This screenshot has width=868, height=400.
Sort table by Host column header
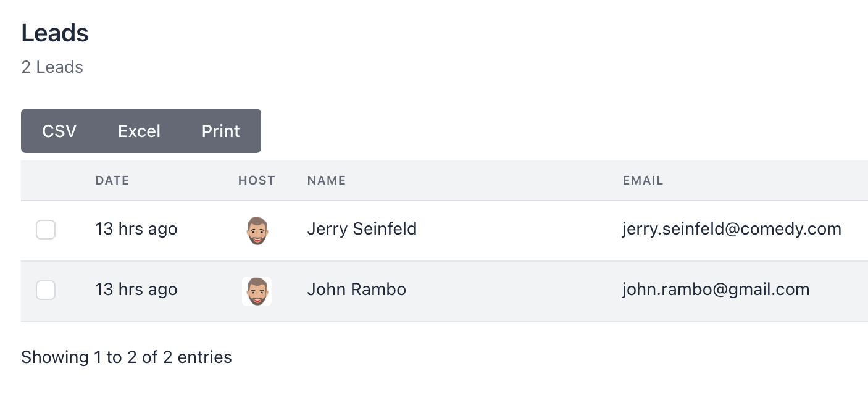point(257,180)
